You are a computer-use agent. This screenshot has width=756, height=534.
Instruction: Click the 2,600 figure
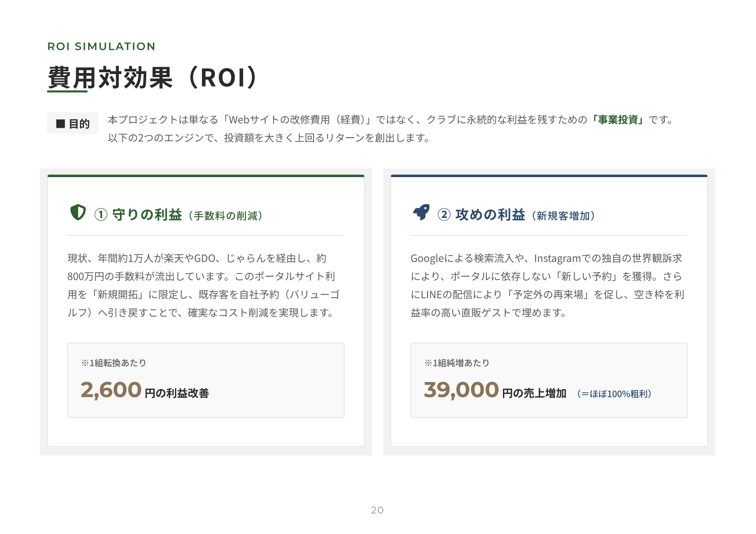(x=111, y=390)
